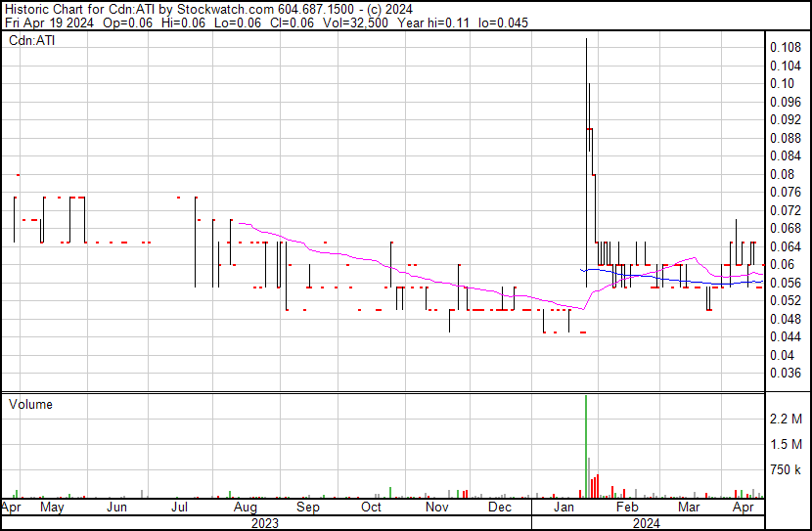Click the '2024' year label
The image size is (812, 531).
click(647, 523)
